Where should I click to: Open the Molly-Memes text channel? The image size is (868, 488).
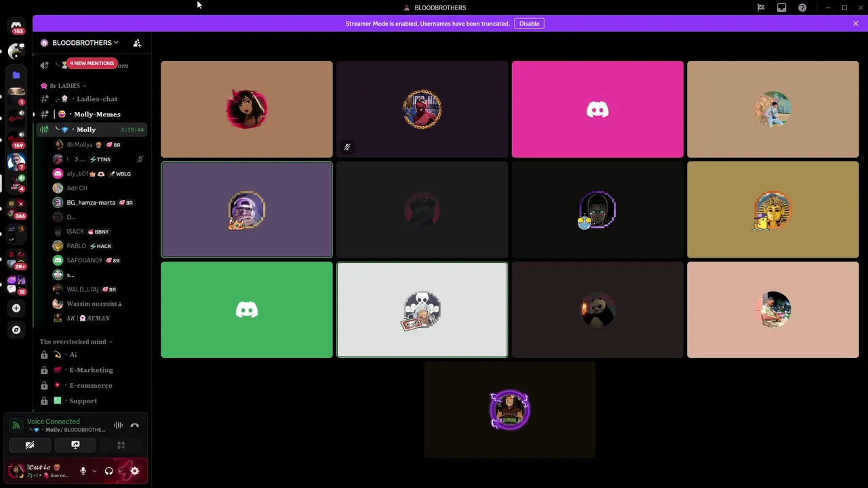click(91, 114)
